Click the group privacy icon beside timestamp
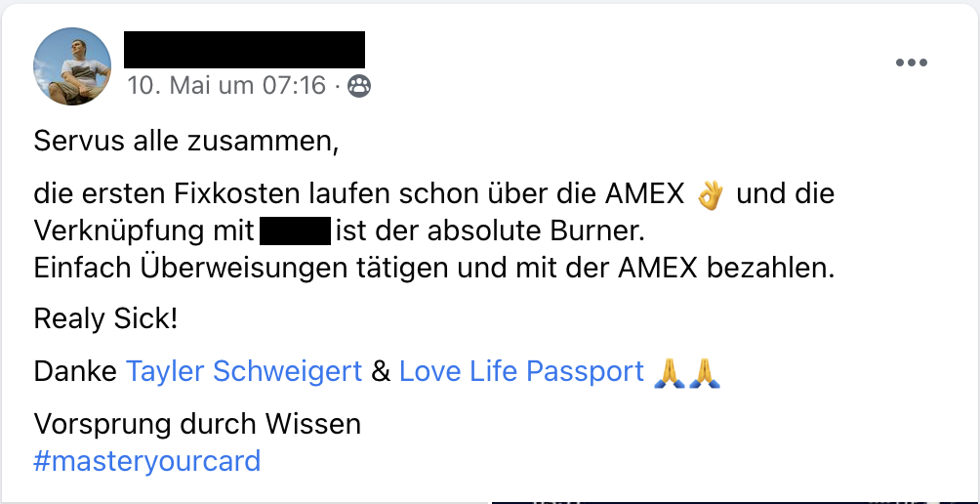The width and height of the screenshot is (980, 504). click(x=359, y=86)
